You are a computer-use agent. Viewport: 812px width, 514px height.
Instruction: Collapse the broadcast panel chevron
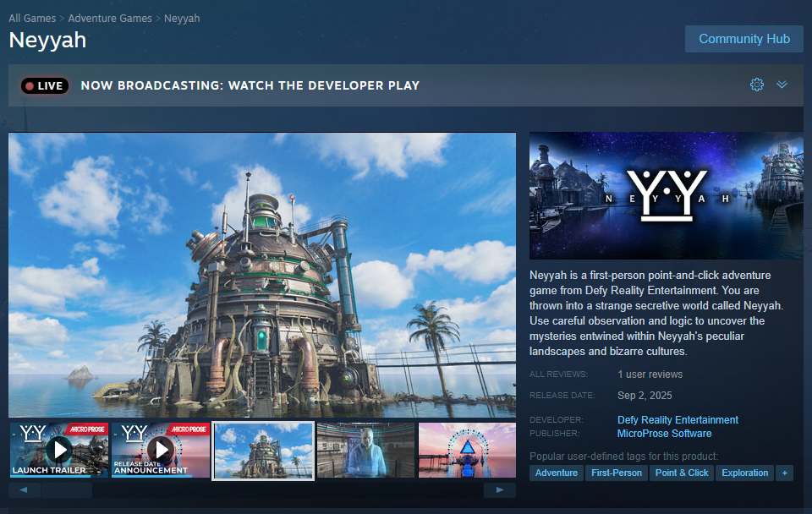782,85
